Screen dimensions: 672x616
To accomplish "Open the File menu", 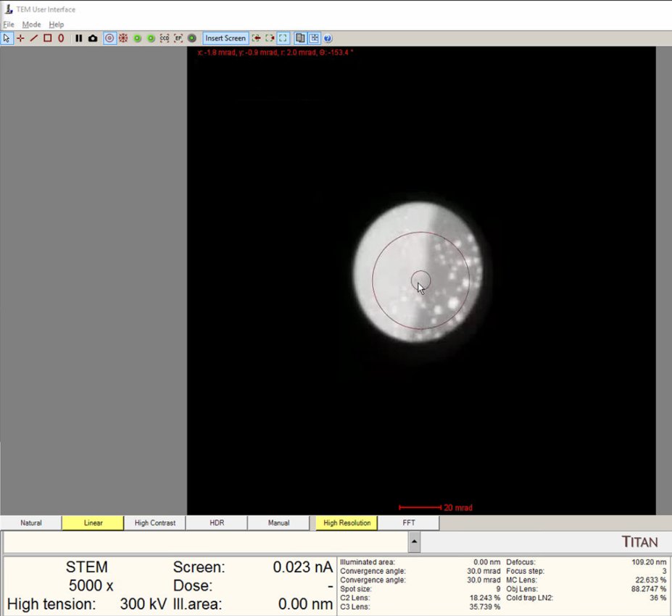I will (x=9, y=25).
